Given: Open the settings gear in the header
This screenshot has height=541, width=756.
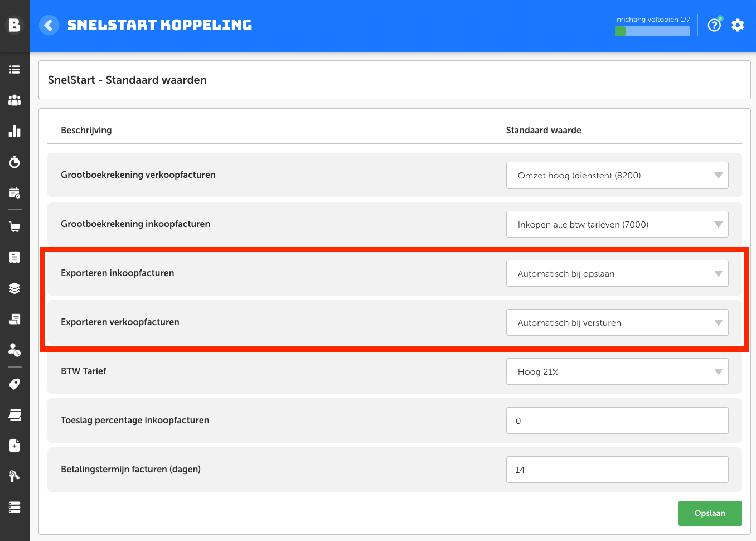Looking at the screenshot, I should point(738,25).
